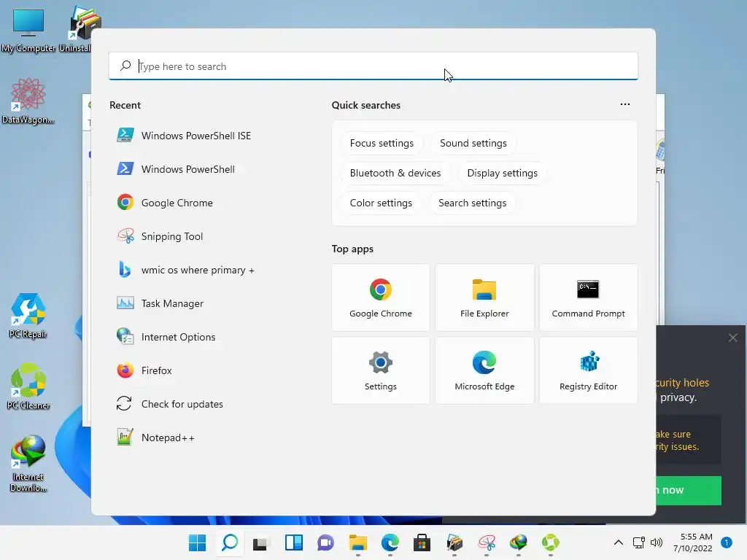Open Notepad++ from Recent list
Viewport: 747px width, 560px height.
pos(156,437)
